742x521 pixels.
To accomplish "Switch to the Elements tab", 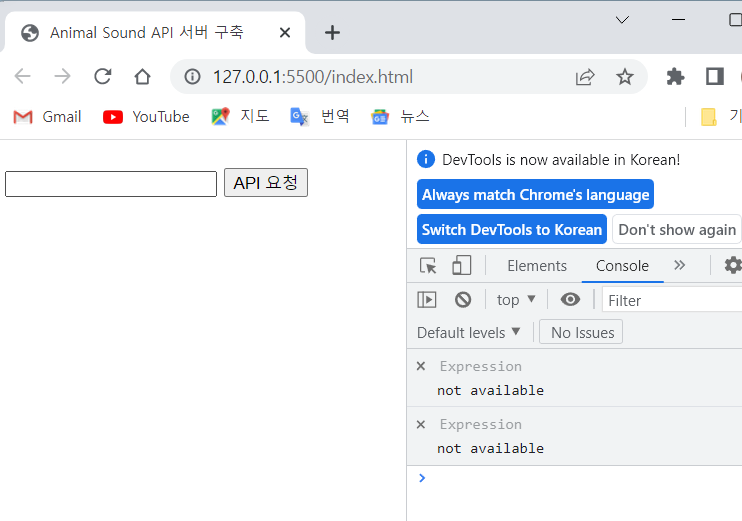I will pos(537,265).
